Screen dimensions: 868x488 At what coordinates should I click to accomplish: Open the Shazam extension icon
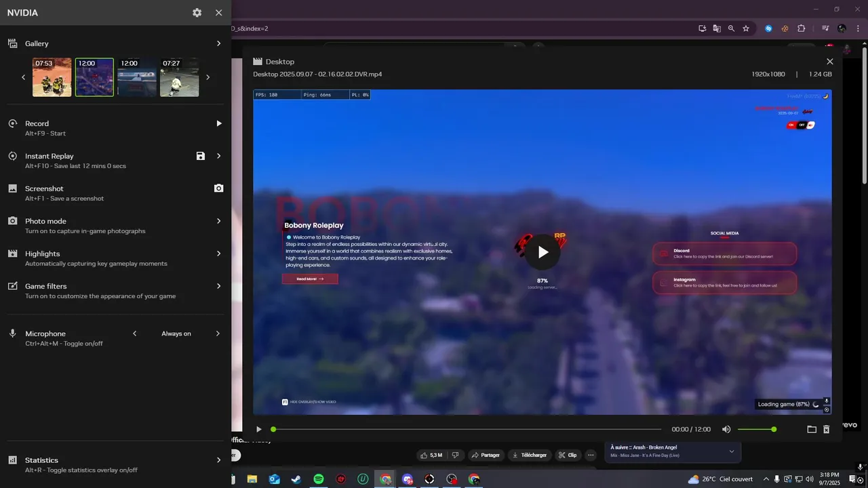tap(768, 28)
